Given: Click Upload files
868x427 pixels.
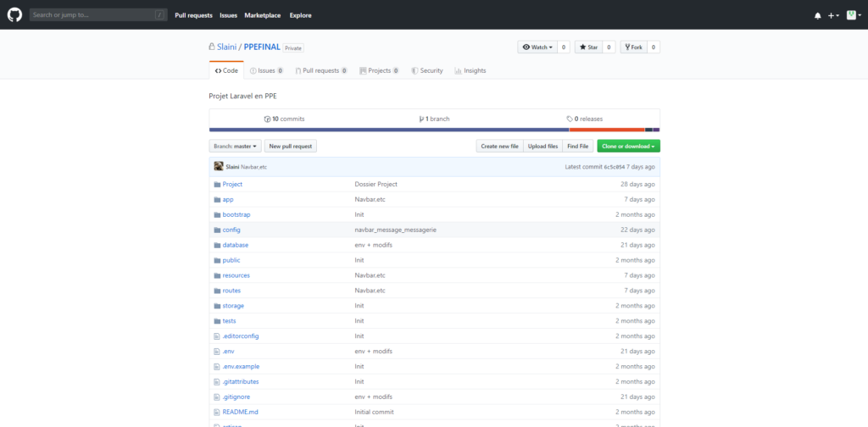Looking at the screenshot, I should point(542,147).
